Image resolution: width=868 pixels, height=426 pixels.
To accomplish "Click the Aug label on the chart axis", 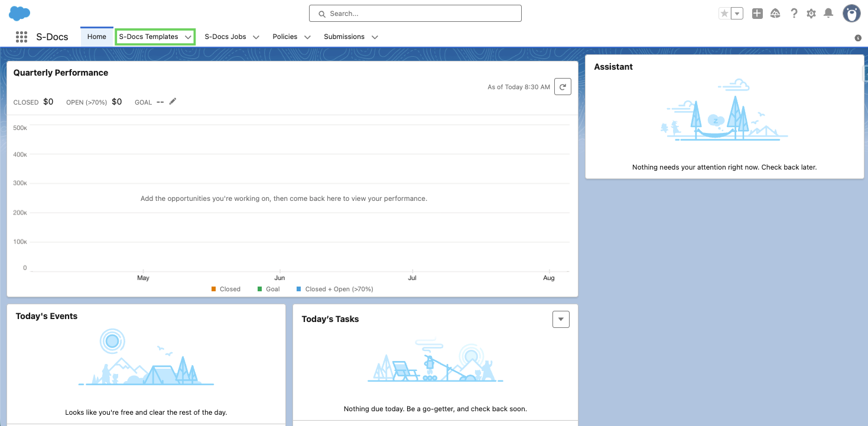I will tap(549, 278).
